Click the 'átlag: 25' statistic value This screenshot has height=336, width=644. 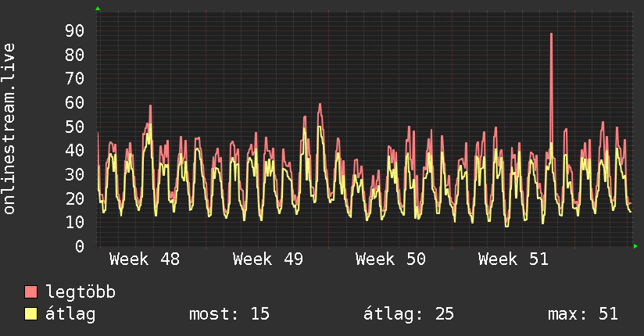[x=409, y=314]
